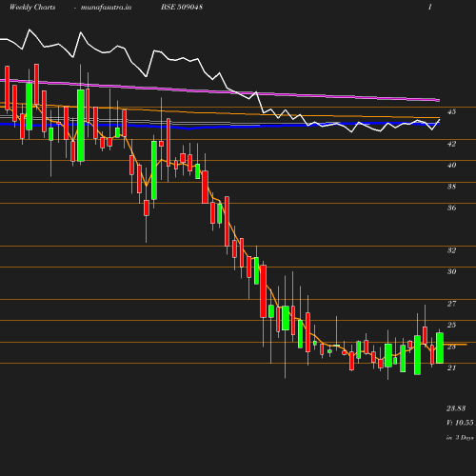Click the right end of the magenta moving-average line
Viewport: 476px width, 476px height.
tap(439, 100)
